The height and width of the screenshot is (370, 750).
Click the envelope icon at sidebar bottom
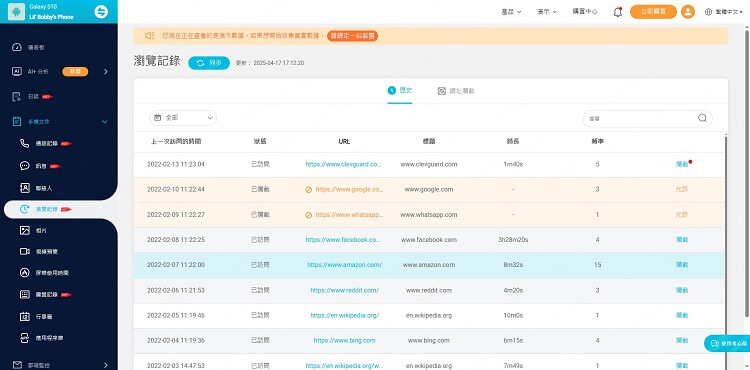coord(17,365)
